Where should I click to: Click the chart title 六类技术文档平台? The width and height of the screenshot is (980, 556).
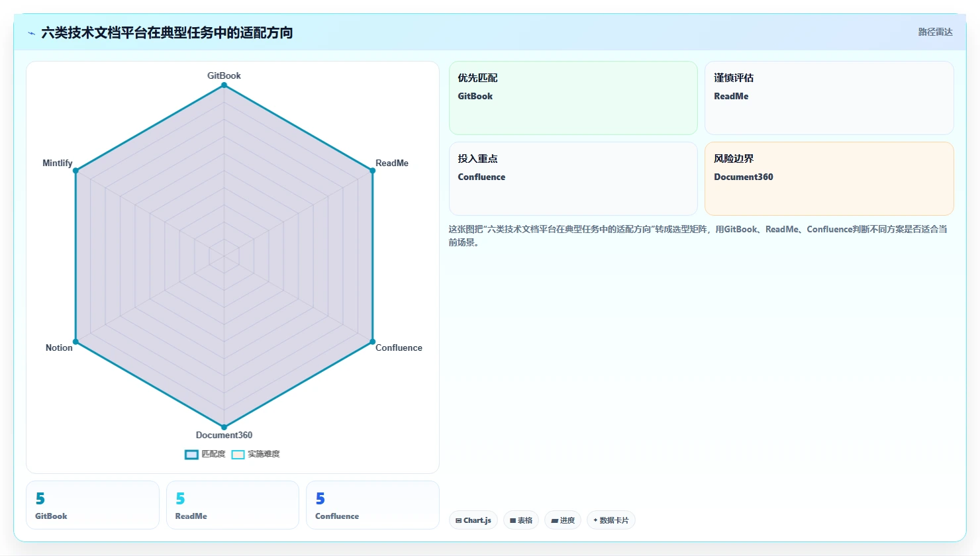[x=167, y=32]
